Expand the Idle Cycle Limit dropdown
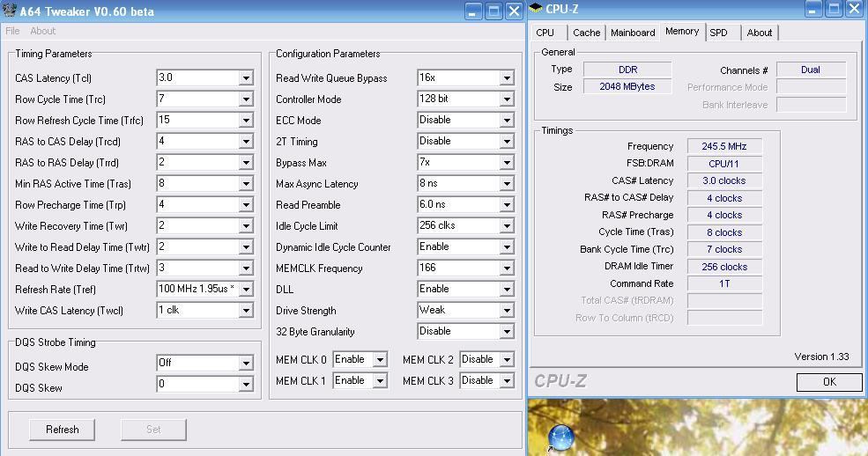 click(507, 226)
